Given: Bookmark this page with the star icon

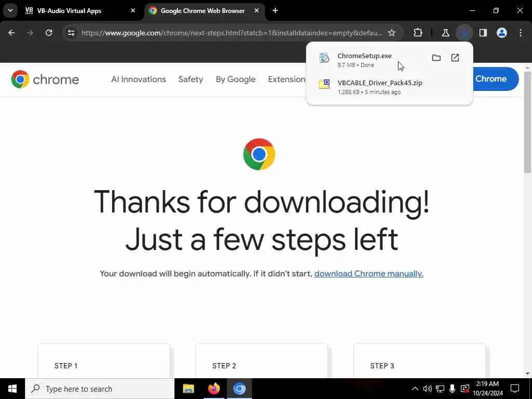Looking at the screenshot, I should 392,33.
